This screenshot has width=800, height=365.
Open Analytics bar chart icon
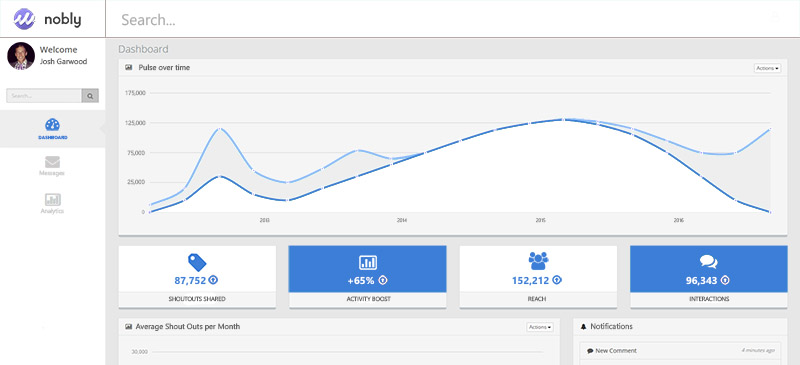[53, 200]
